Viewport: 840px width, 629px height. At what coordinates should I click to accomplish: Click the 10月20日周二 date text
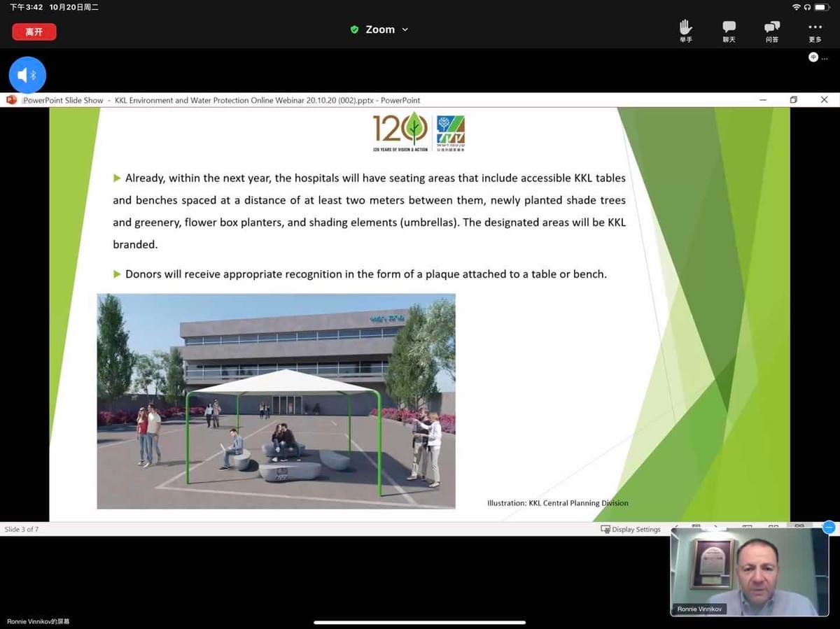pyautogui.click(x=74, y=7)
